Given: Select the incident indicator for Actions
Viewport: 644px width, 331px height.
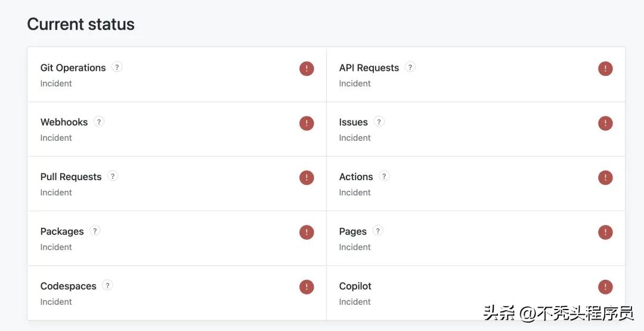Looking at the screenshot, I should click(605, 178).
